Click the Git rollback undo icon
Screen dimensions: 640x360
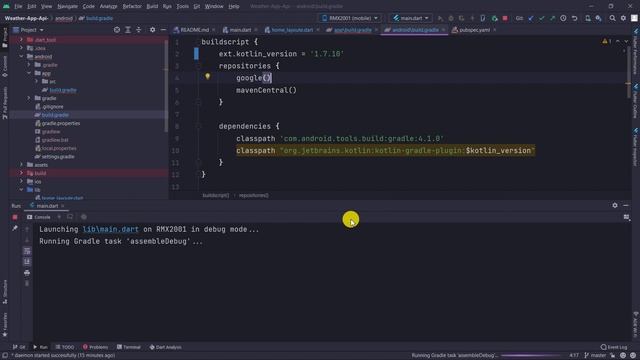click(x=574, y=18)
